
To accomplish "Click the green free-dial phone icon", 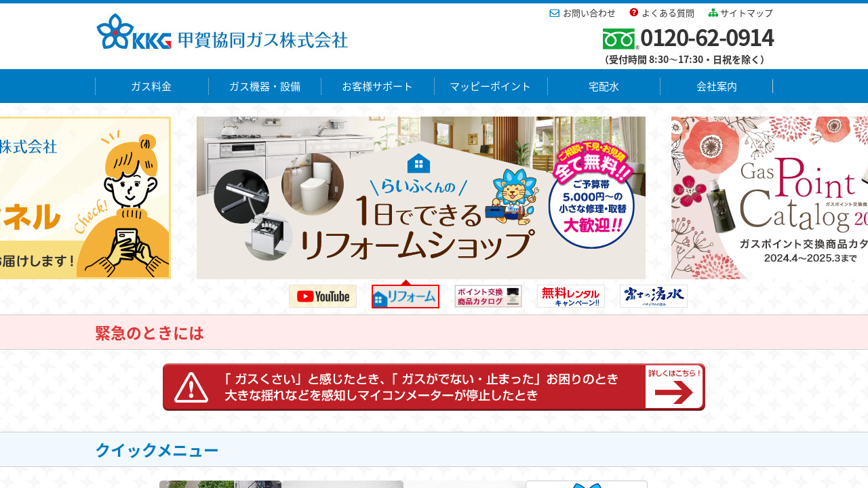I will click(618, 39).
